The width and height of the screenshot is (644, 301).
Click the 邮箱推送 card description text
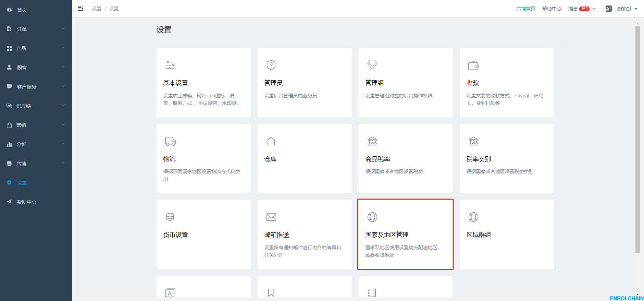(303, 251)
